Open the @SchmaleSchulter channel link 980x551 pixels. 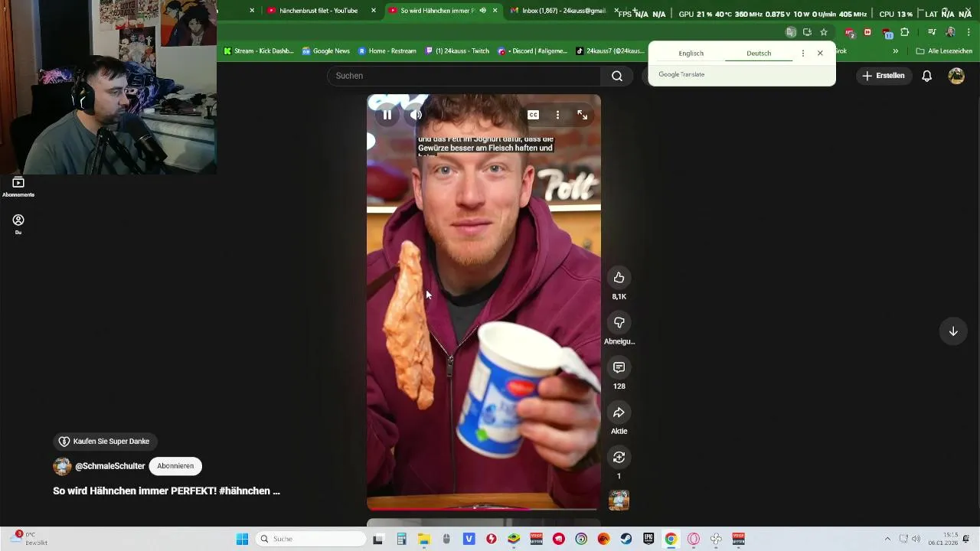coord(109,466)
